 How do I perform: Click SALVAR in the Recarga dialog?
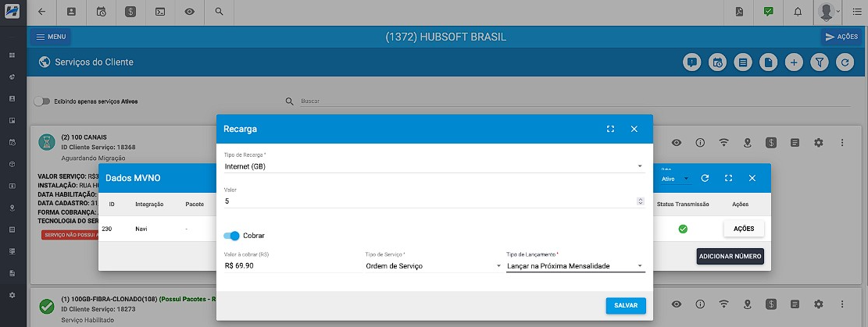point(626,305)
